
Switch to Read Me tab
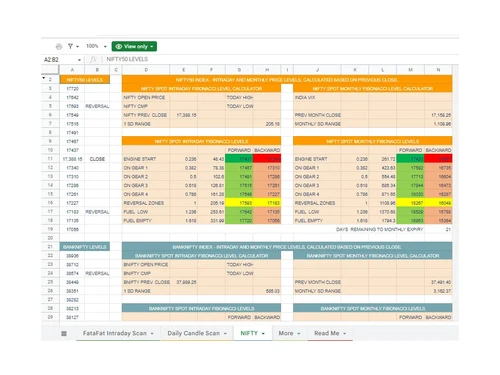point(326,333)
